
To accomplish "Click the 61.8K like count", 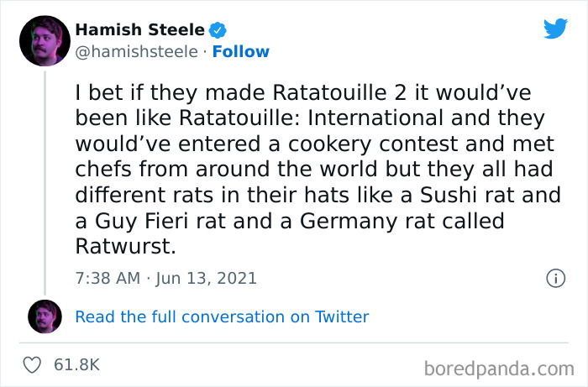I will tap(77, 365).
